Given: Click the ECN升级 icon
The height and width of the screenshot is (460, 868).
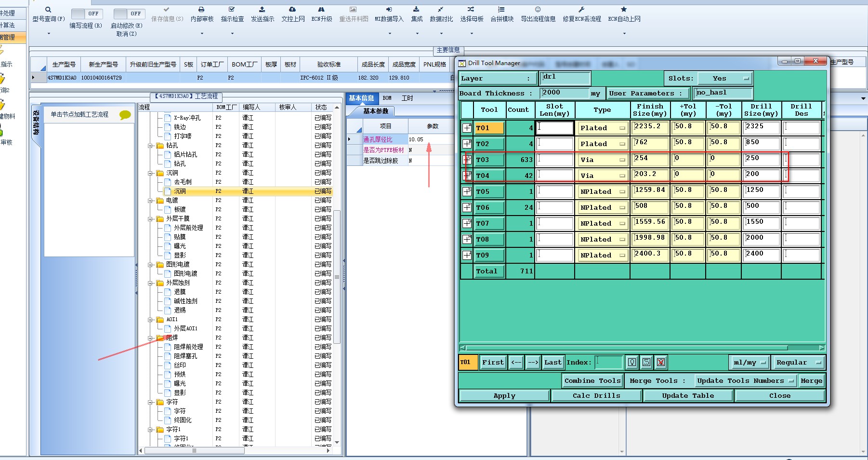Looking at the screenshot, I should click(321, 10).
